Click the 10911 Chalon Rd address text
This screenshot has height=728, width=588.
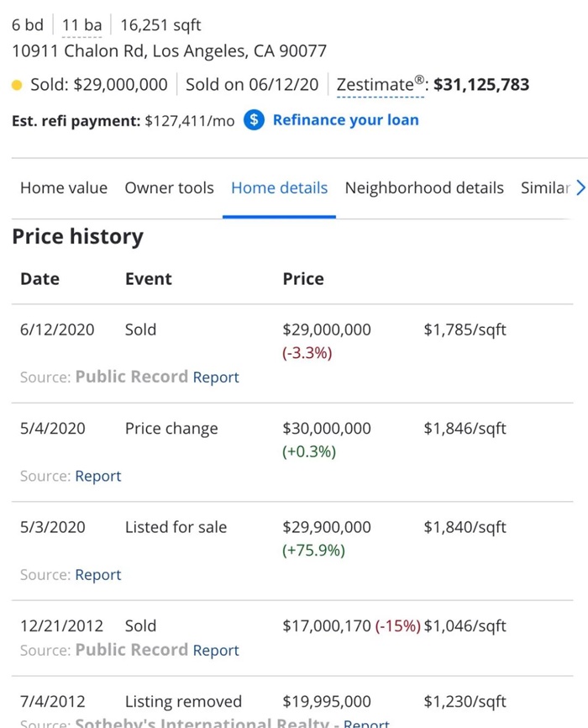[169, 51]
